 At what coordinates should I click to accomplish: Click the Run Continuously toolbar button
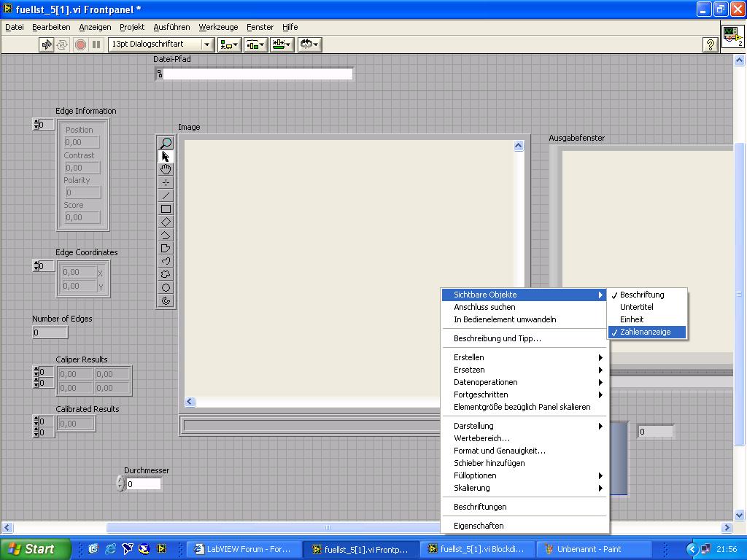point(63,44)
